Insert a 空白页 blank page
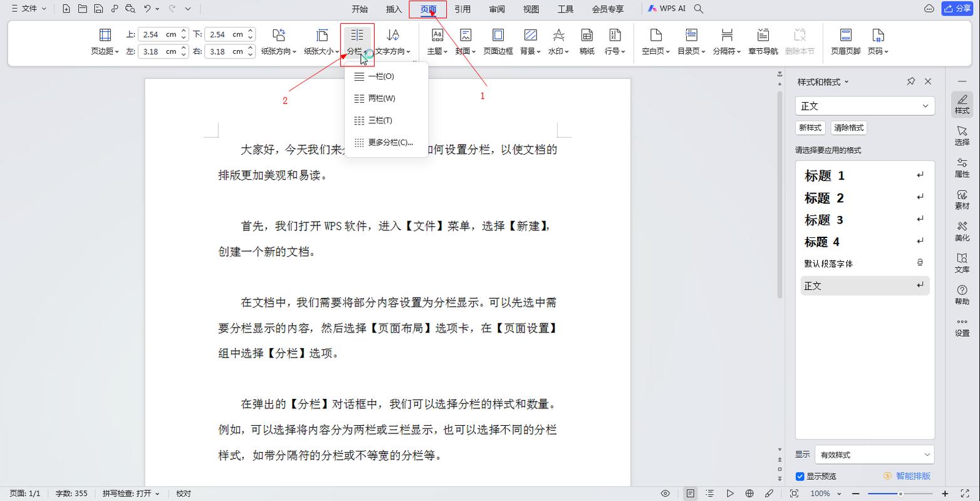 click(655, 42)
